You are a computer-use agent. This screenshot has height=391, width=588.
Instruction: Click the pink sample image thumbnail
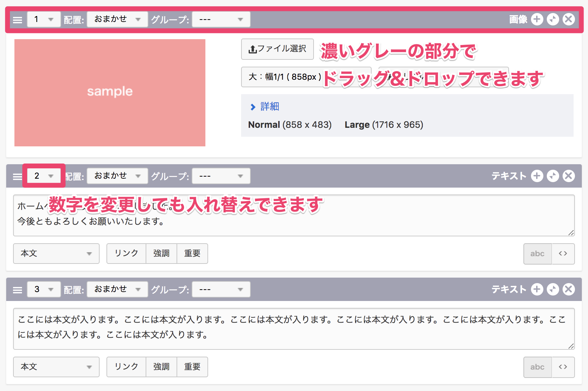click(110, 93)
